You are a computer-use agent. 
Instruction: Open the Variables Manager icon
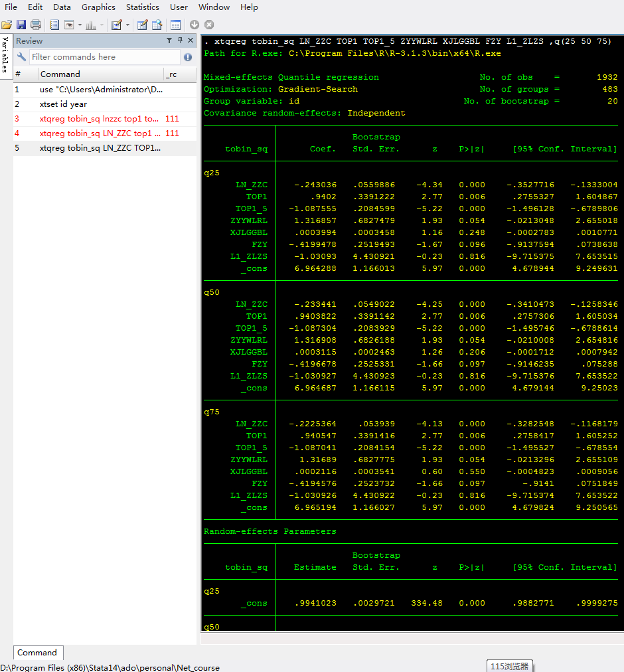175,25
